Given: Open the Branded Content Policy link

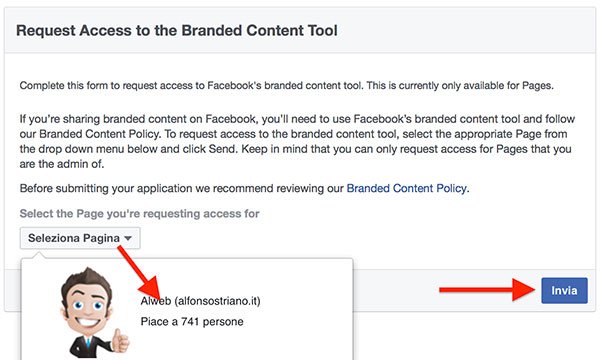Looking at the screenshot, I should (406, 188).
